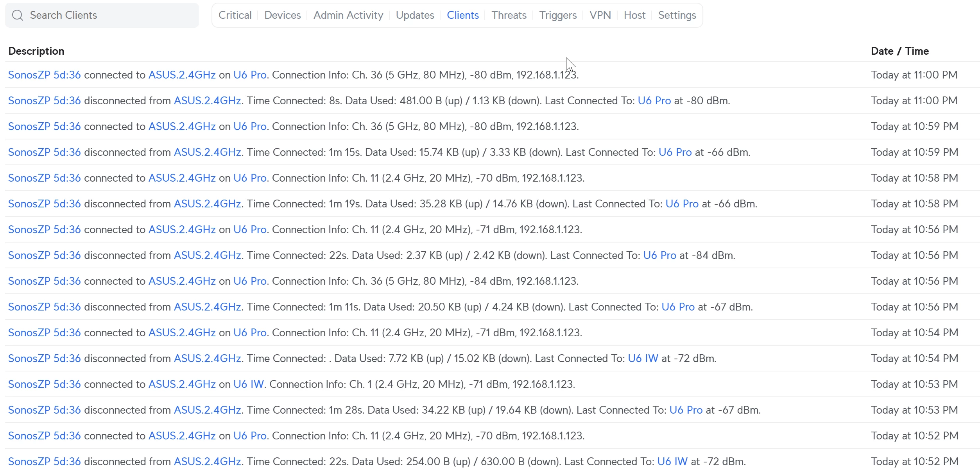Open U6 IW link in 7.72 KB row
Viewport: 980px width, 473px height.
(643, 358)
